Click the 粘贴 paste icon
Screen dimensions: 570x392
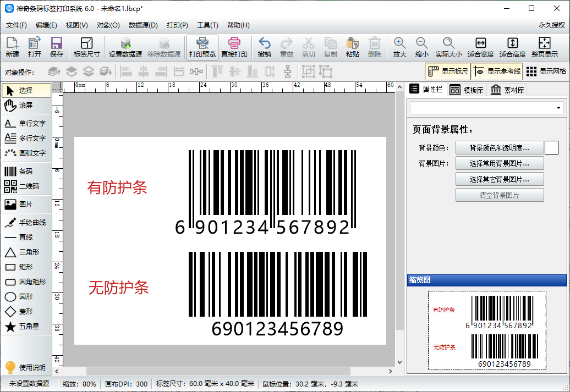coord(352,47)
